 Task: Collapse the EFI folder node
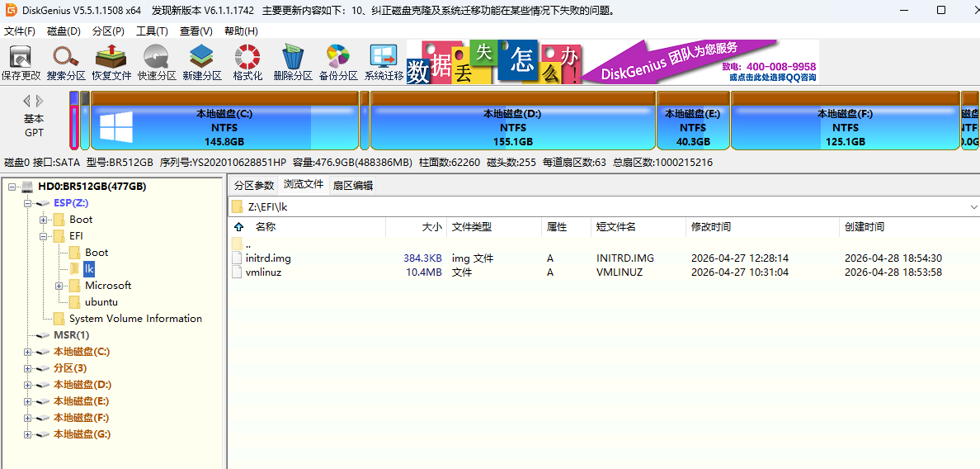43,236
